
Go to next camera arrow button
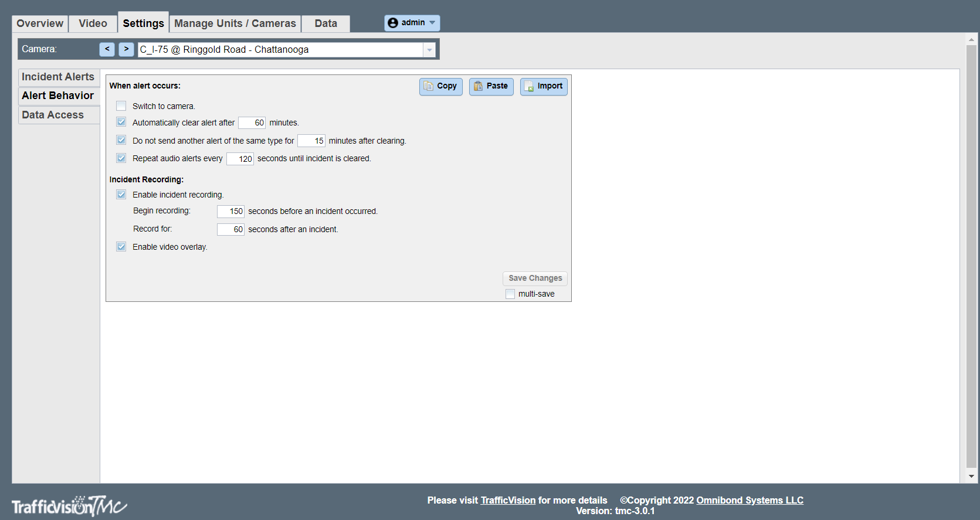pyautogui.click(x=126, y=49)
